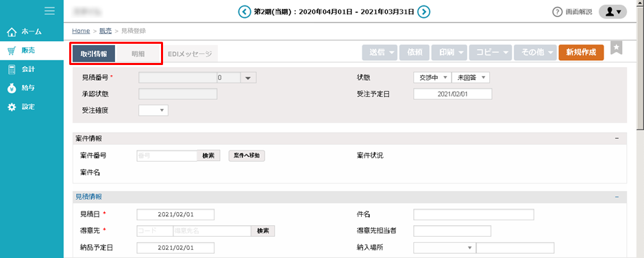The width and height of the screenshot is (644, 258).
Task: Open the その他 dropdown button
Action: coord(535,53)
